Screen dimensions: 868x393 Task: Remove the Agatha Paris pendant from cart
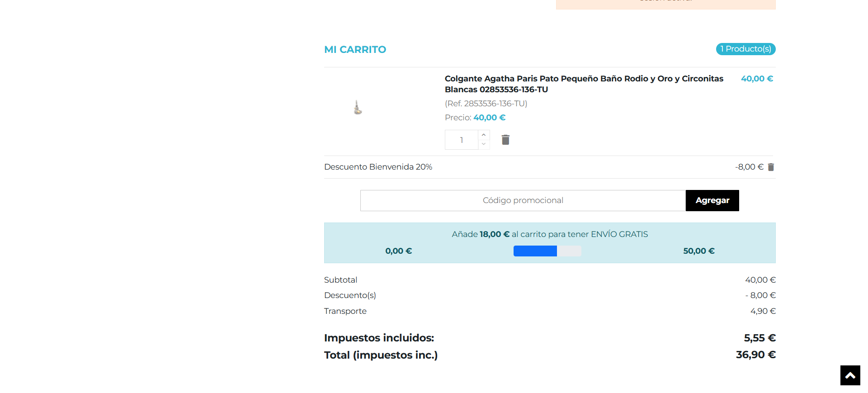[x=505, y=140]
